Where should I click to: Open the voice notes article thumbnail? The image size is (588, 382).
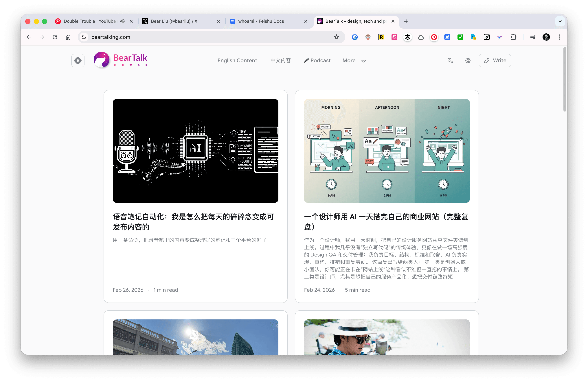click(195, 151)
